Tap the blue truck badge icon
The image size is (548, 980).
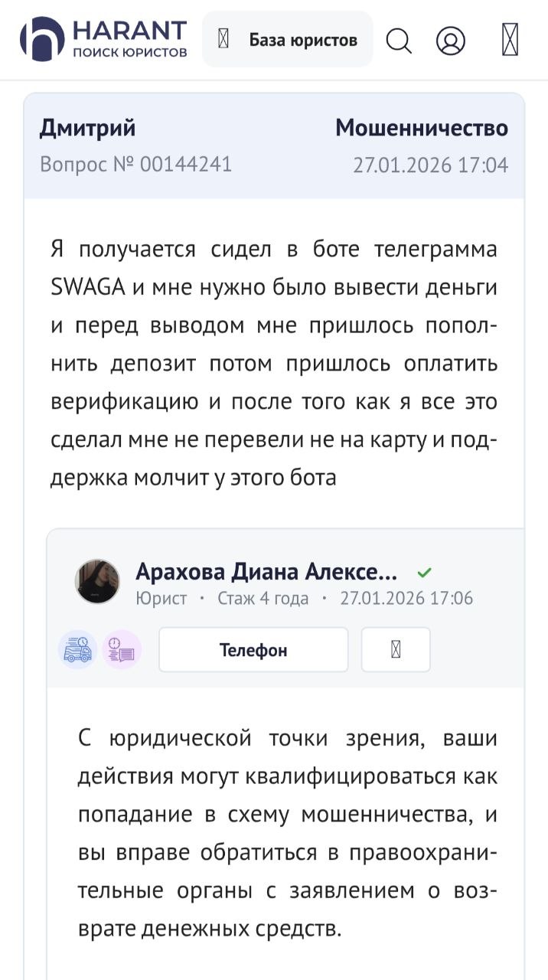point(77,650)
